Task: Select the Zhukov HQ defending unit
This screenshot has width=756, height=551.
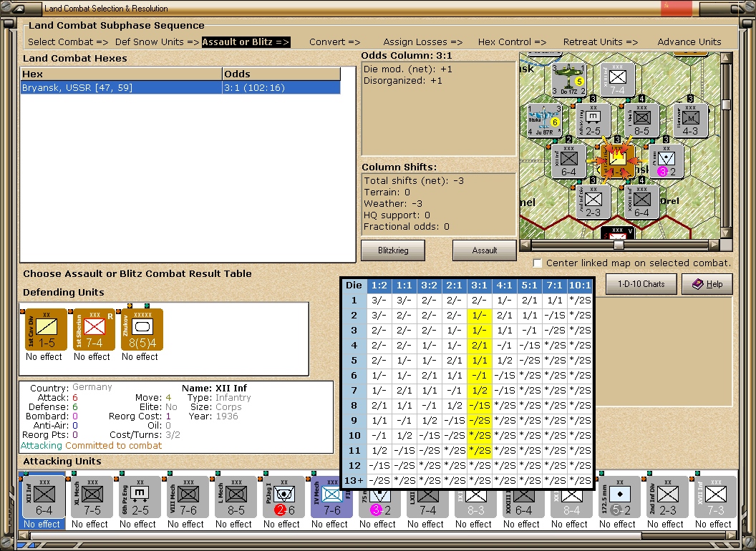Action: pyautogui.click(x=142, y=330)
